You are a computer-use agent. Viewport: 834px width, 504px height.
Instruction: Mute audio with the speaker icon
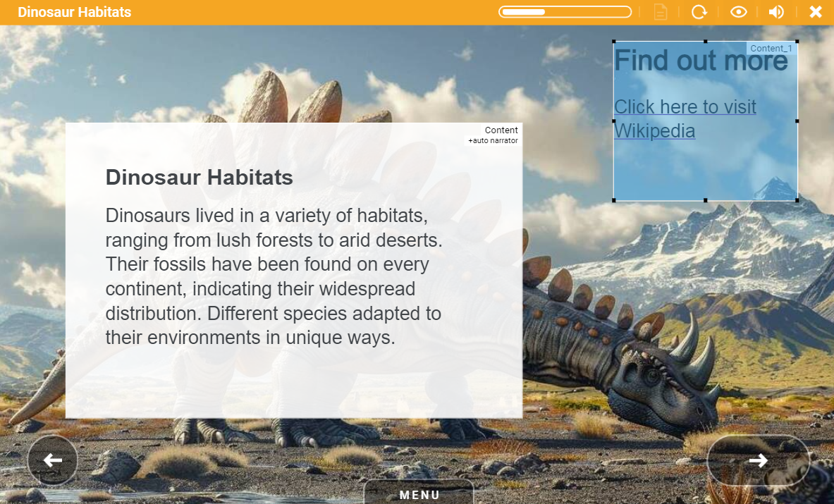click(776, 12)
